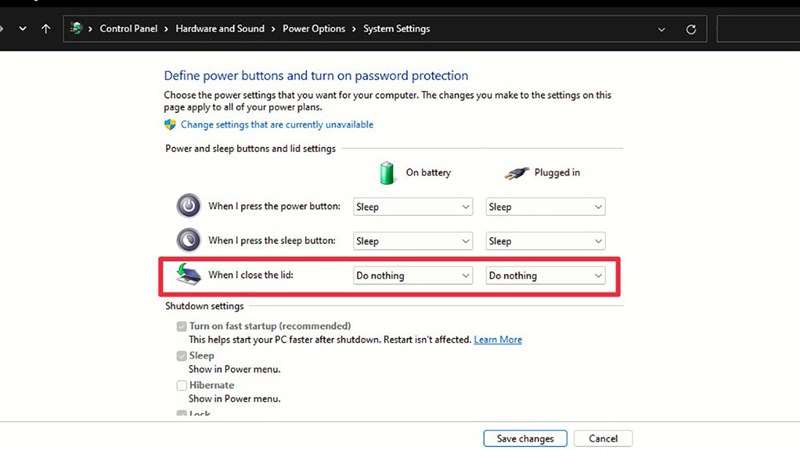Viewport: 800px width, 450px height.
Task: Click the recent locations chevron icon
Action: pyautogui.click(x=23, y=29)
